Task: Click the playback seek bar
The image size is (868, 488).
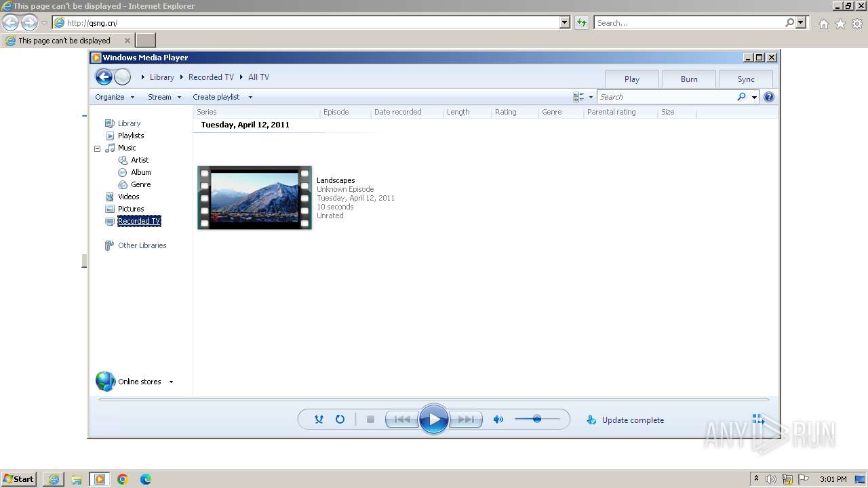Action: [434, 400]
